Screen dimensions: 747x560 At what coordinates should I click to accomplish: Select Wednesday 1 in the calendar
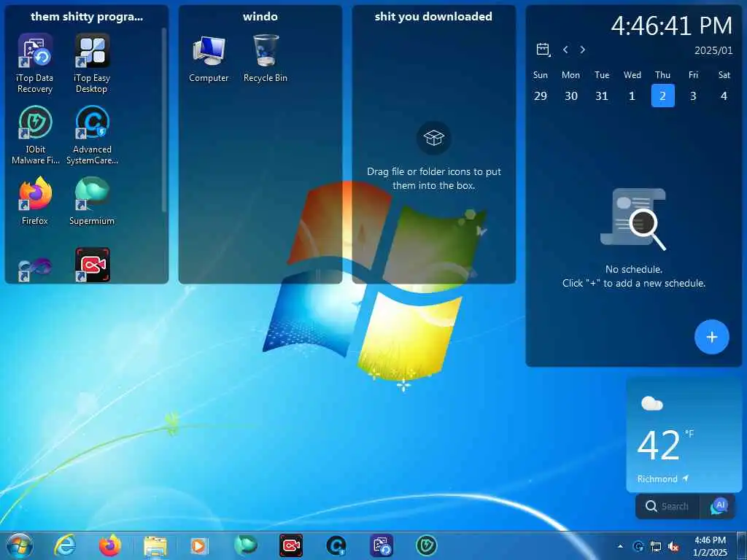[x=632, y=96]
